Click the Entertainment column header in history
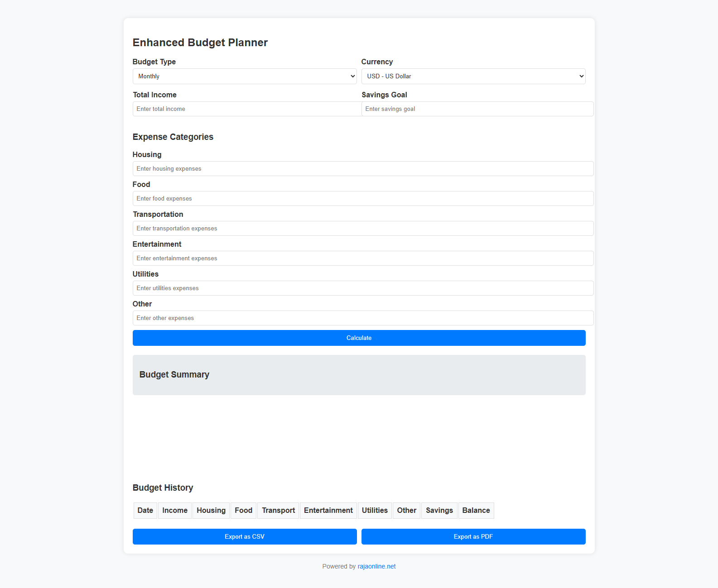The image size is (718, 588). point(328,510)
